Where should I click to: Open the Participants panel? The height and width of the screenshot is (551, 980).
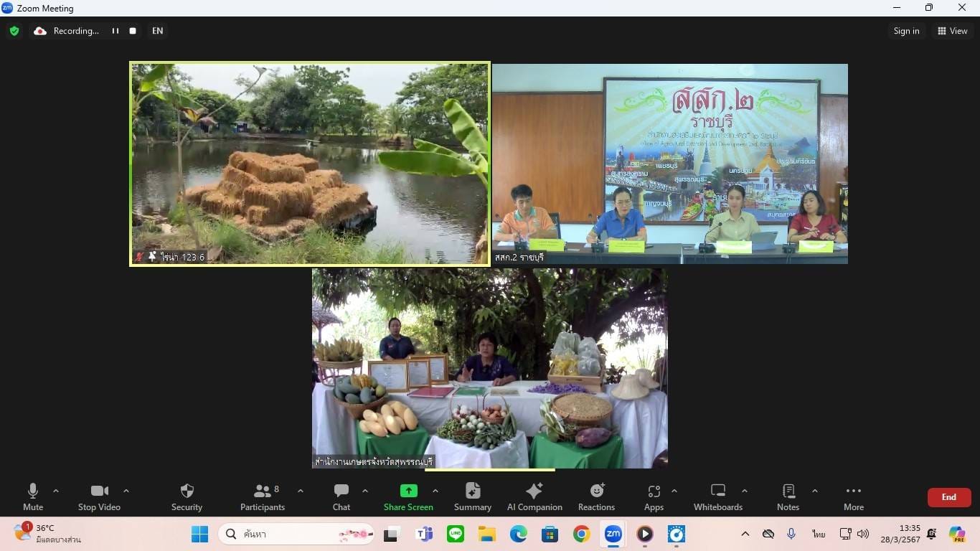[263, 496]
